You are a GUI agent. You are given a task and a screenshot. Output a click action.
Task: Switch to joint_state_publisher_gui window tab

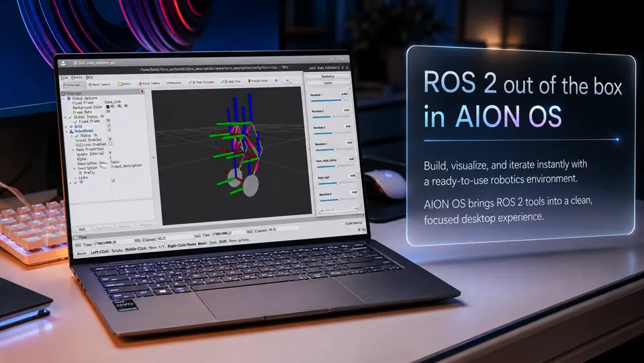[x=93, y=63]
